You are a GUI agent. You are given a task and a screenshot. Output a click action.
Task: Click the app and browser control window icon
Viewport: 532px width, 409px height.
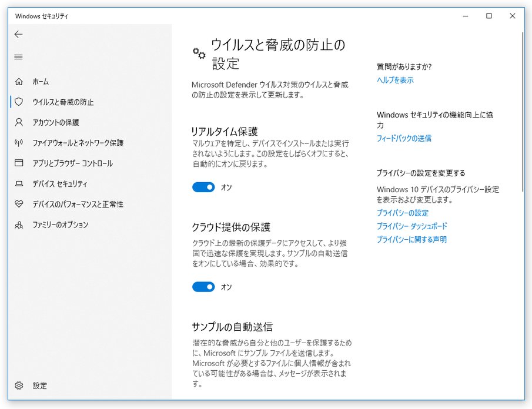pos(19,163)
